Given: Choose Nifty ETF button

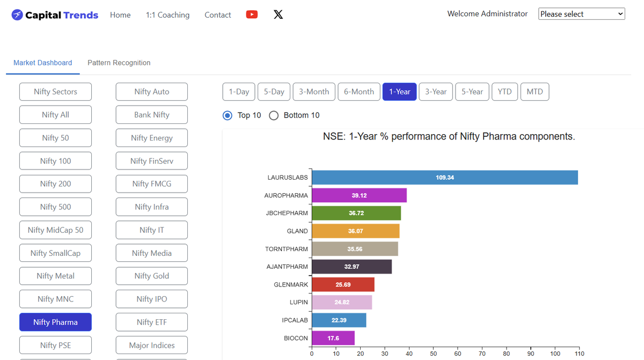Looking at the screenshot, I should (x=152, y=322).
